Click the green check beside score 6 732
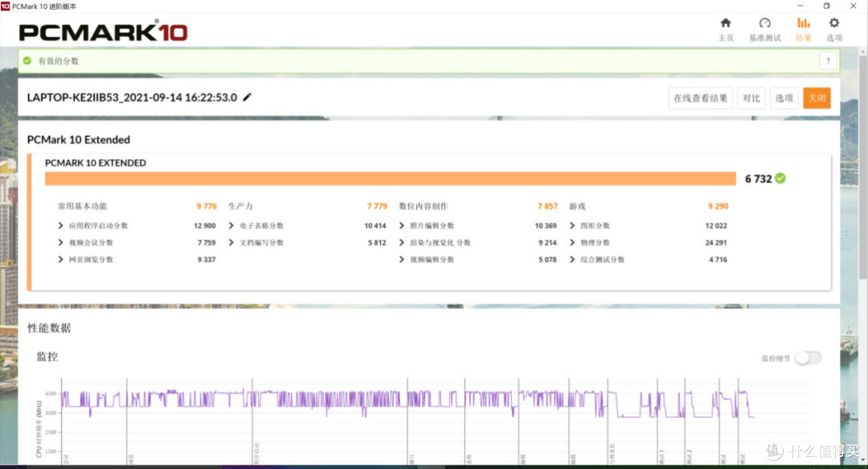 [x=780, y=178]
